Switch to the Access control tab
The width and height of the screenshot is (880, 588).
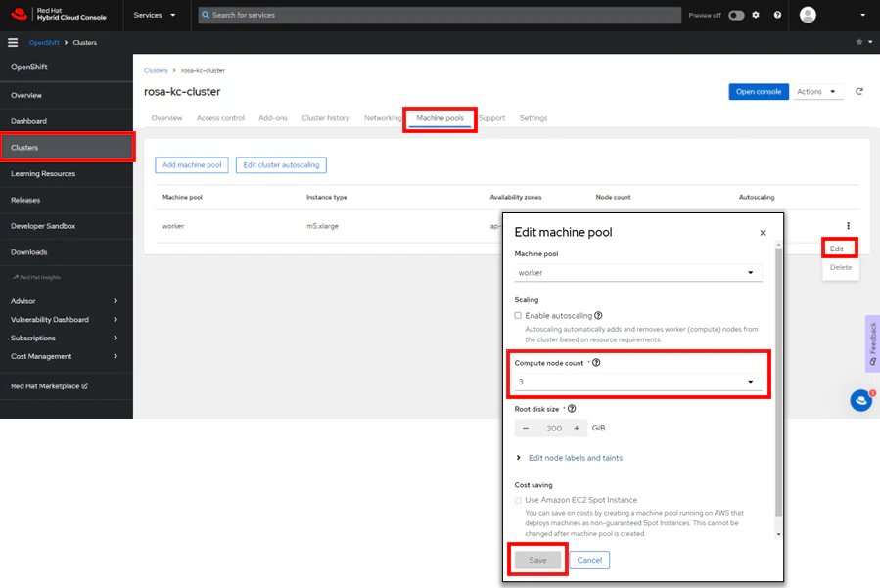[x=220, y=118]
